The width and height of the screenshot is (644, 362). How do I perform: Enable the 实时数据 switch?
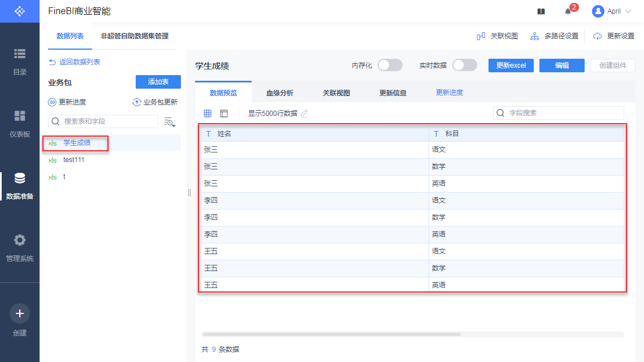pyautogui.click(x=464, y=65)
